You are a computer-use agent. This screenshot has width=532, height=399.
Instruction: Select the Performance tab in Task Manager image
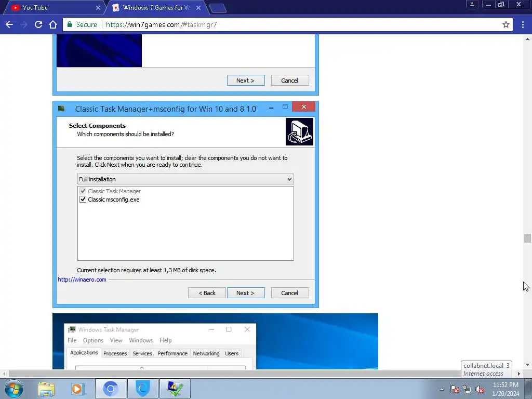[x=172, y=353]
